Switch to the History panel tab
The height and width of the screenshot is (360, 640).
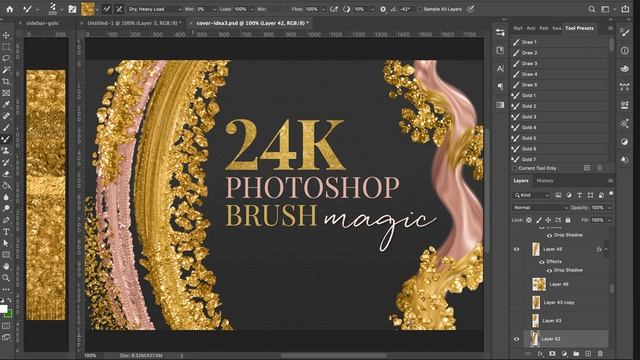(x=545, y=181)
